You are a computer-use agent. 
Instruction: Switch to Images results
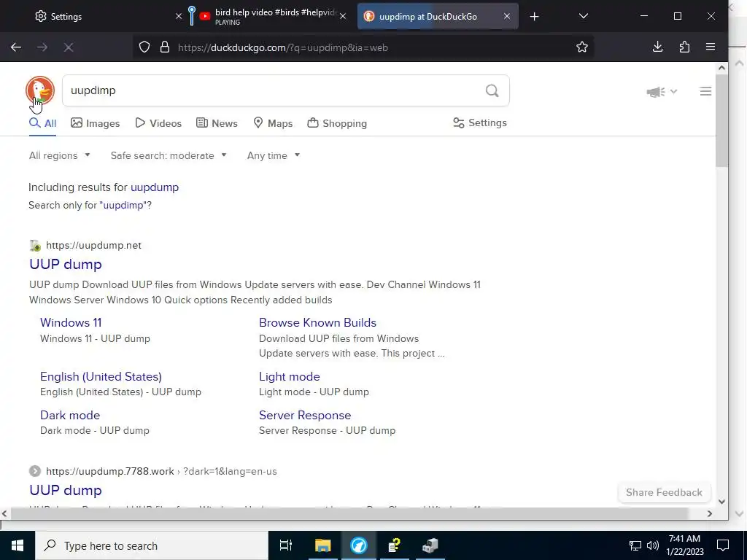(96, 123)
